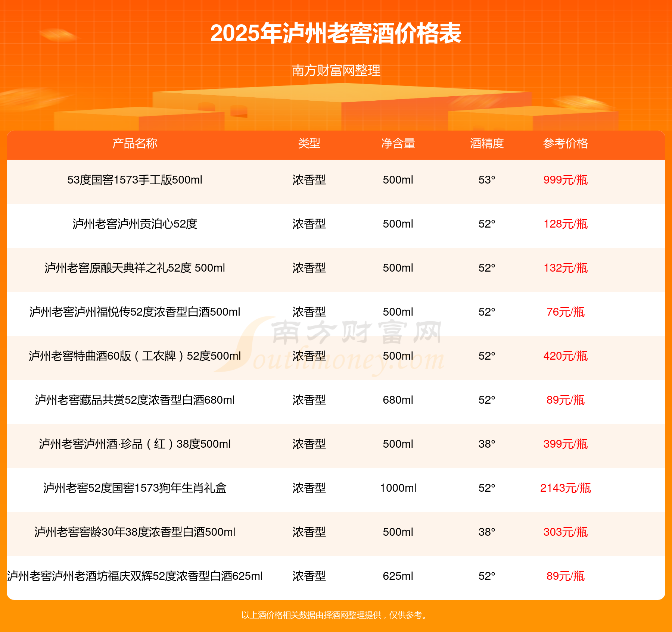672x632 pixels.
Task: Click the 680ml net content value
Action: pyautogui.click(x=398, y=400)
